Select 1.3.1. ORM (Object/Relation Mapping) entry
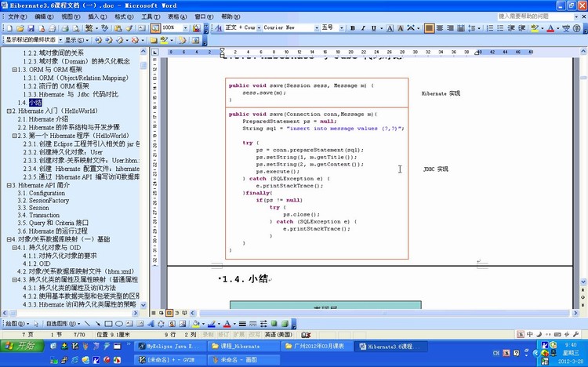 pos(76,78)
